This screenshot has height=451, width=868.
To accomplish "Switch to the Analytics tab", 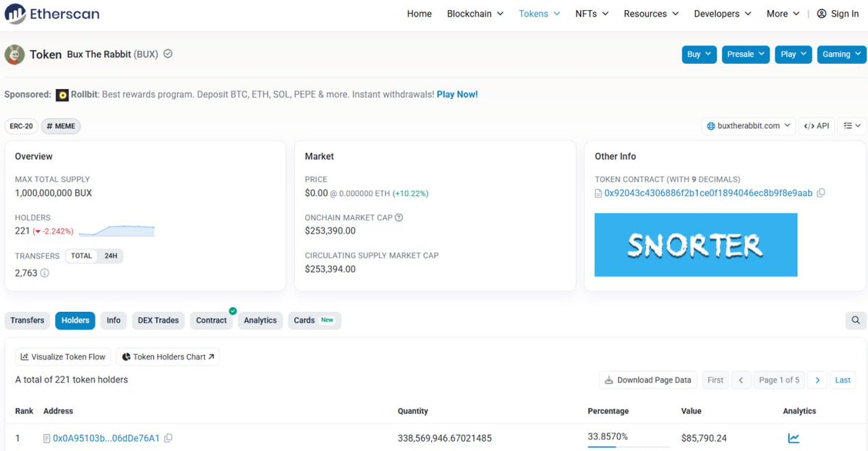I will tap(260, 320).
